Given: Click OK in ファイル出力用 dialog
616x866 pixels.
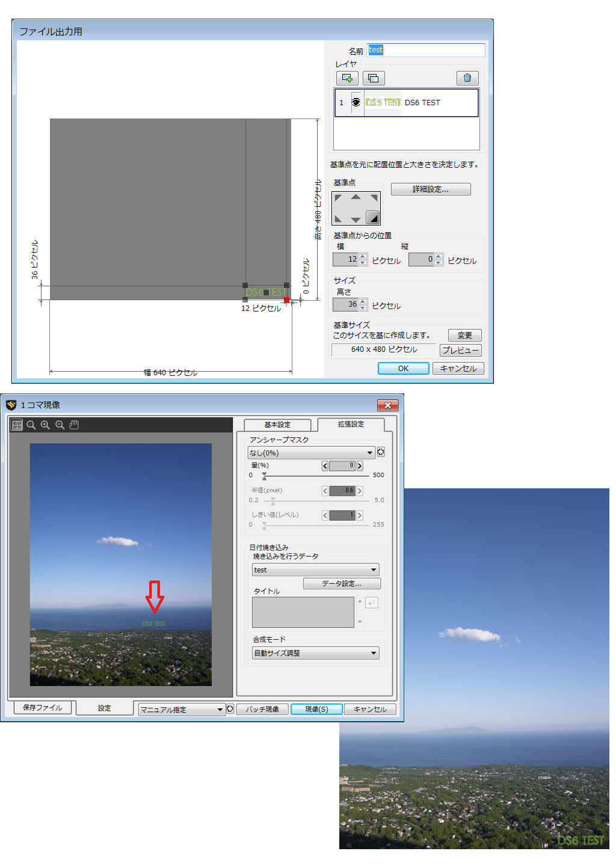Looking at the screenshot, I should pyautogui.click(x=403, y=369).
